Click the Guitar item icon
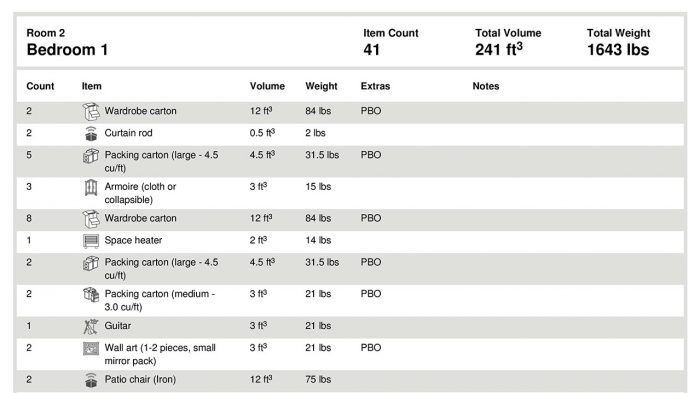 coord(91,326)
